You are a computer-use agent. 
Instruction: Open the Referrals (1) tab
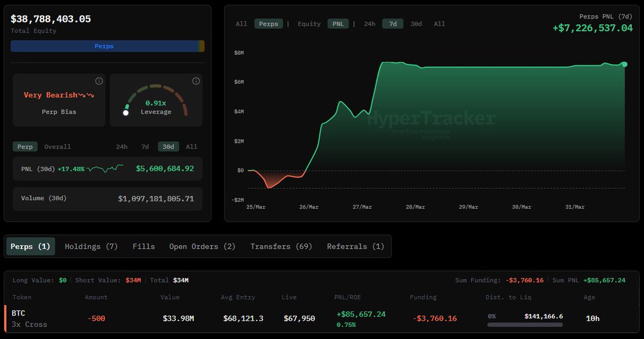click(356, 246)
